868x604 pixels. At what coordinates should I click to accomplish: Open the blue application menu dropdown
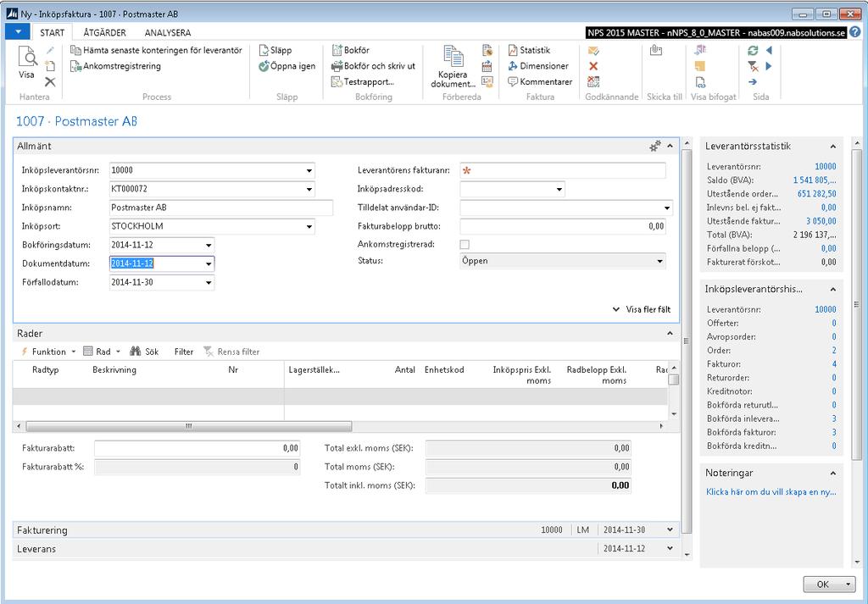(18, 32)
